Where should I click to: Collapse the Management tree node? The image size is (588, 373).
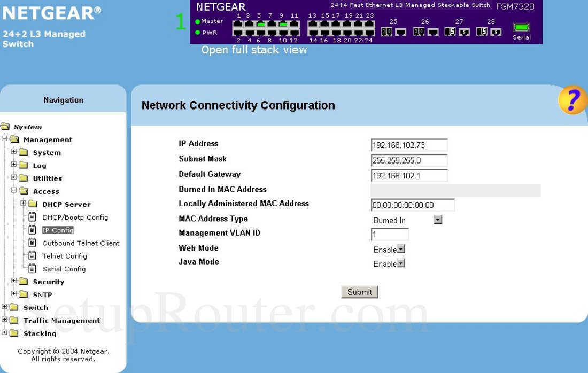(x=4, y=138)
